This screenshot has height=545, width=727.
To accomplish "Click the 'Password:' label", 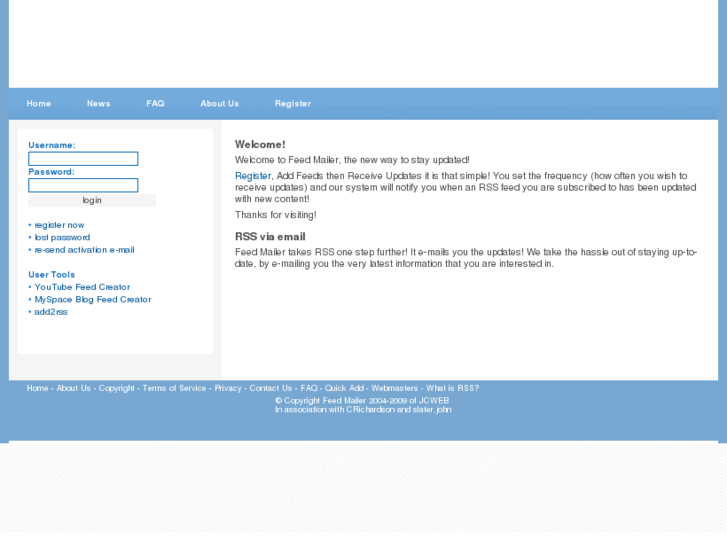I will click(51, 172).
